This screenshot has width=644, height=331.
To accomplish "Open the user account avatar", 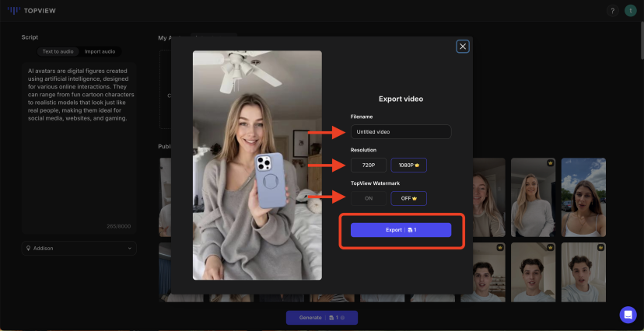I will [x=631, y=11].
